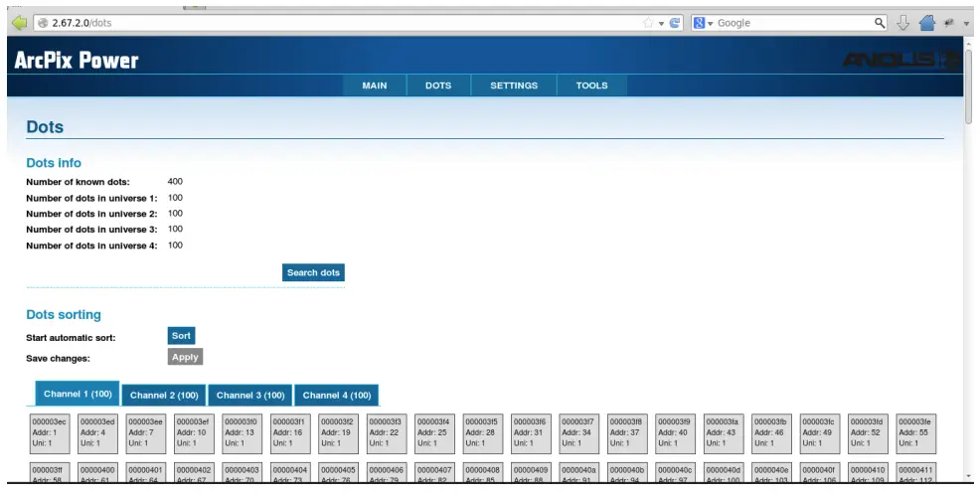The image size is (980, 495).
Task: Open the MAIN menu
Action: [375, 85]
